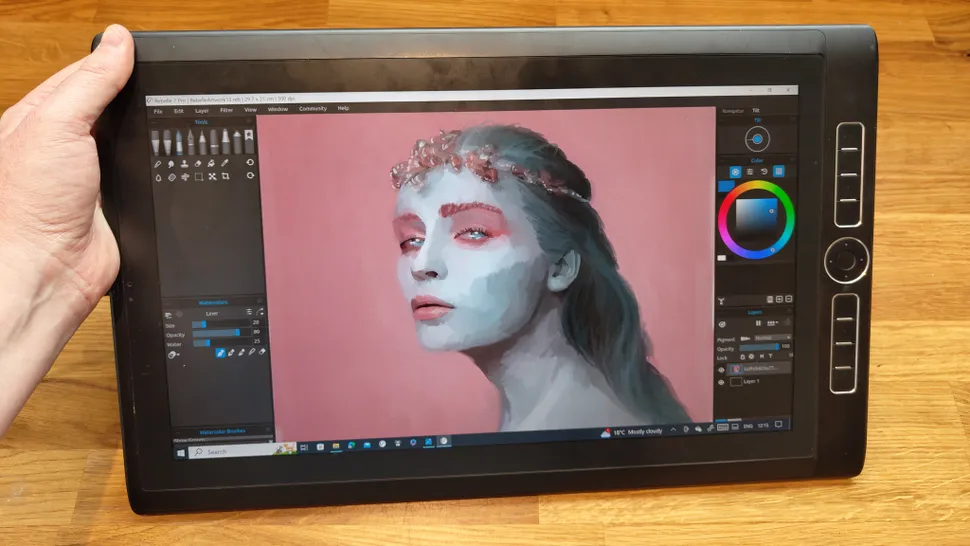Viewport: 970px width, 546px height.
Task: Click the Transform tool icon
Action: [212, 177]
